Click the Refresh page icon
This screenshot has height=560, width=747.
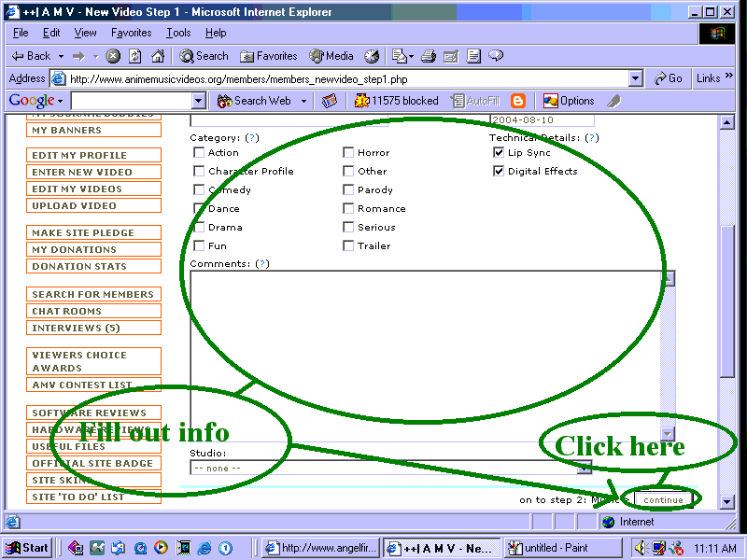click(135, 56)
